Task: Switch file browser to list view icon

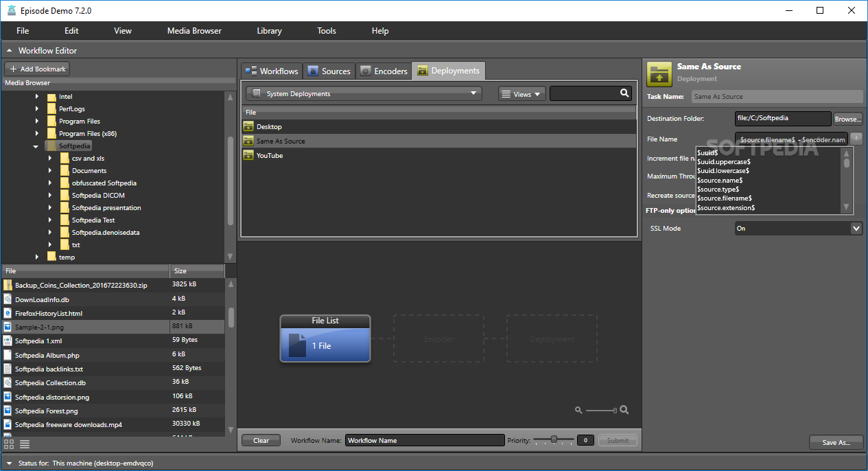Action: pyautogui.click(x=25, y=444)
